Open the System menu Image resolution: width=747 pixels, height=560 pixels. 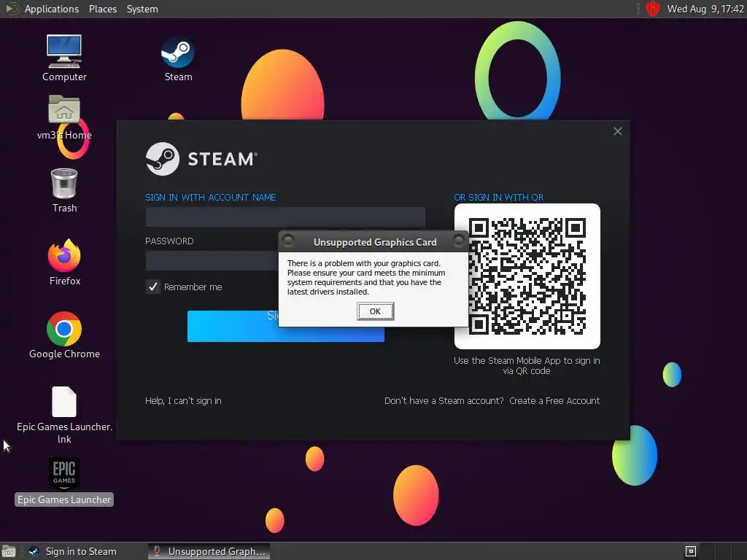coord(142,9)
